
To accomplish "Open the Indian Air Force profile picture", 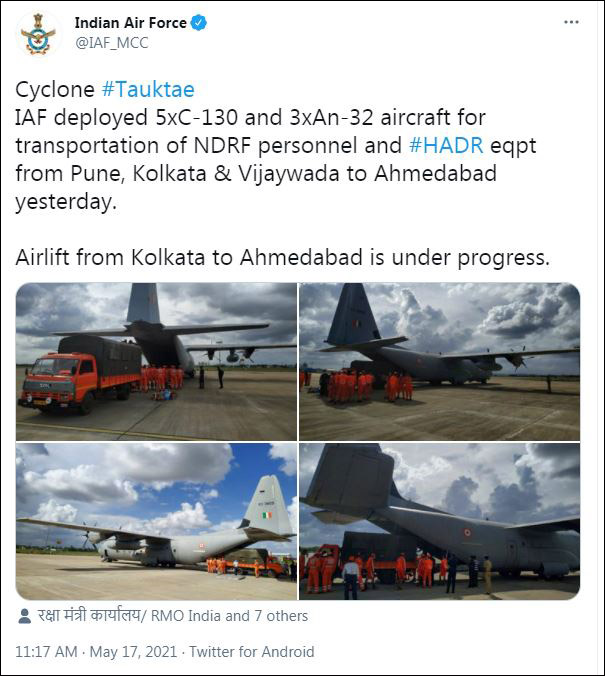I will tap(38, 33).
